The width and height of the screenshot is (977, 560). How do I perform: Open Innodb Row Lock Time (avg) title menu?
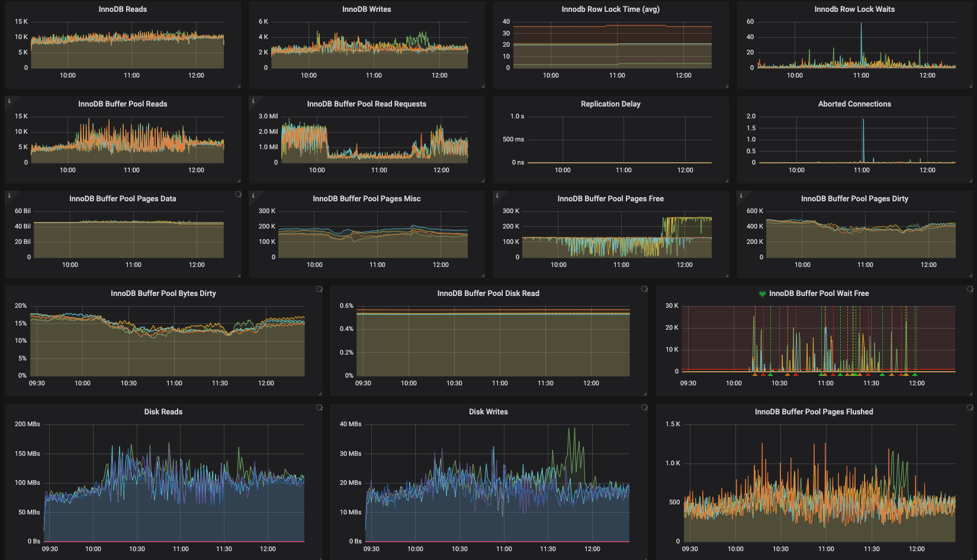point(610,9)
